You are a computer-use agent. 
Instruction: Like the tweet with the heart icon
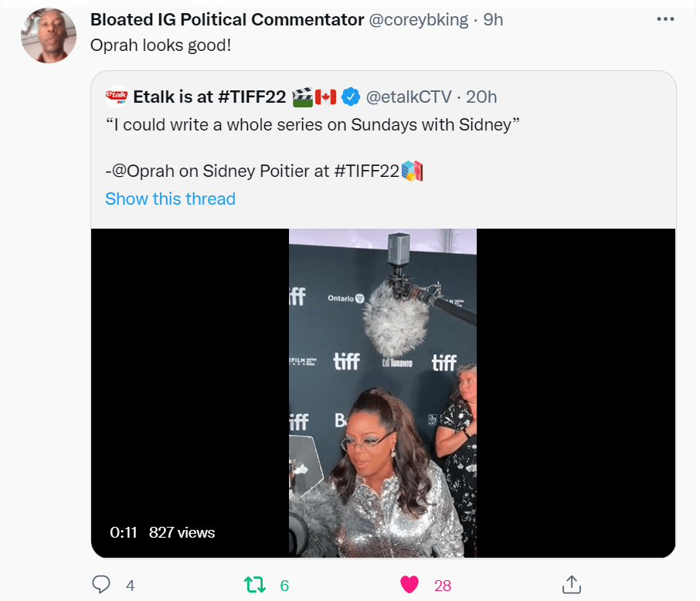pos(410,585)
